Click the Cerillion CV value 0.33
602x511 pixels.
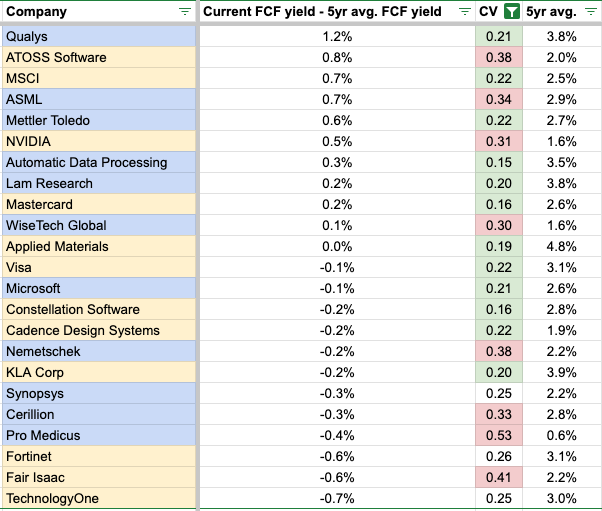[x=499, y=414]
